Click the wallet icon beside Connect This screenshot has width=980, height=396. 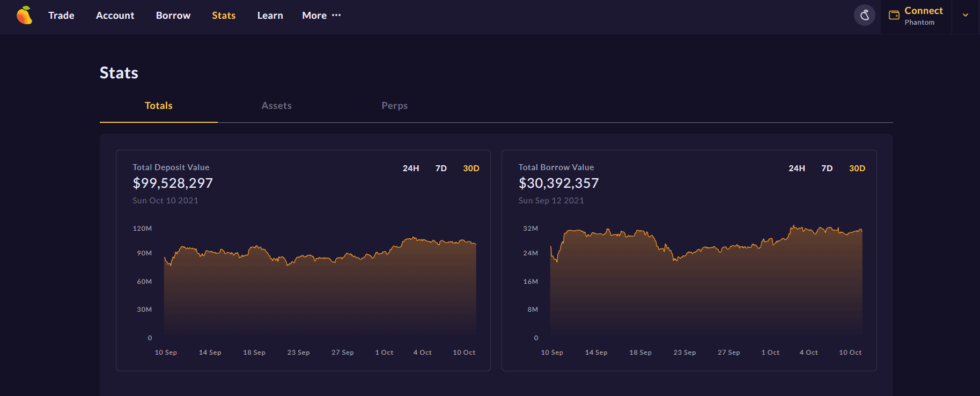click(x=894, y=15)
